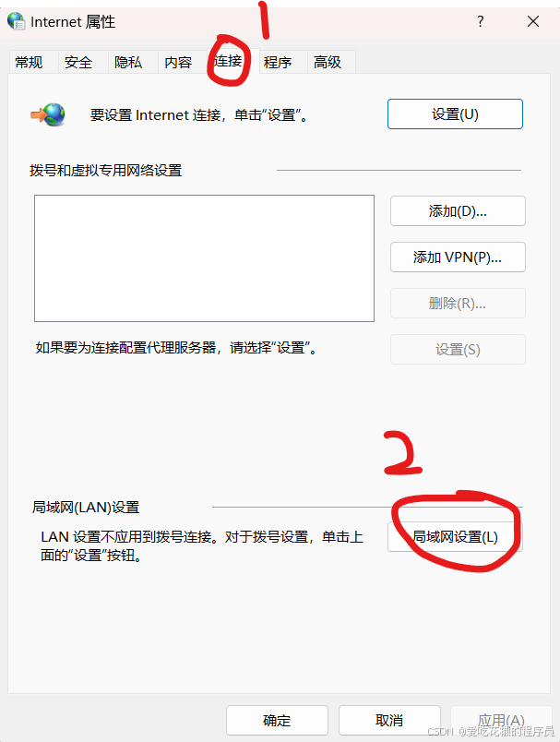Click the Internet 属性 title bar globe icon
This screenshot has height=742, width=560.
tap(16, 21)
